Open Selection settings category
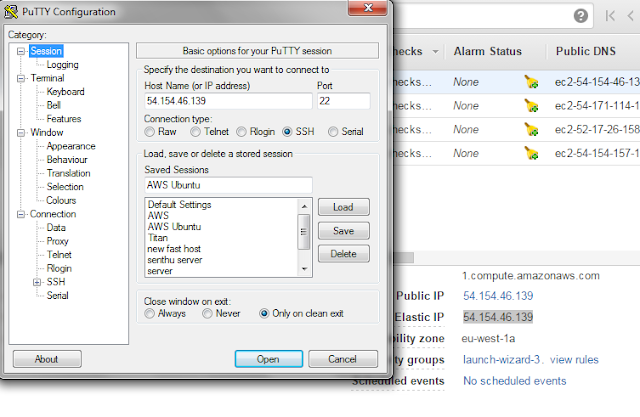This screenshot has width=640, height=417. tap(65, 186)
